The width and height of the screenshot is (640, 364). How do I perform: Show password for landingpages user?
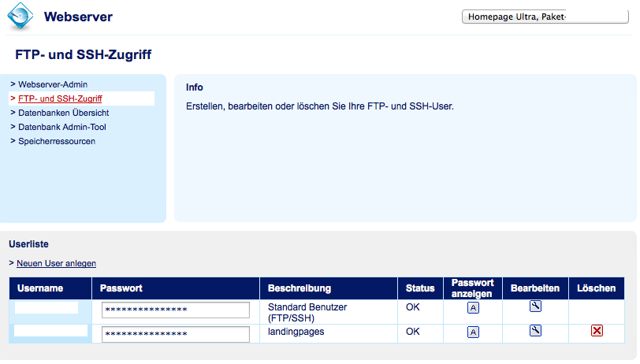(x=473, y=332)
